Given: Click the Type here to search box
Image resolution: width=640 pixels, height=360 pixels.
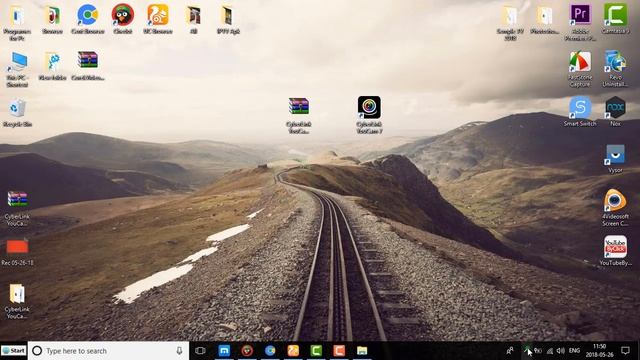Looking at the screenshot, I should (x=108, y=351).
